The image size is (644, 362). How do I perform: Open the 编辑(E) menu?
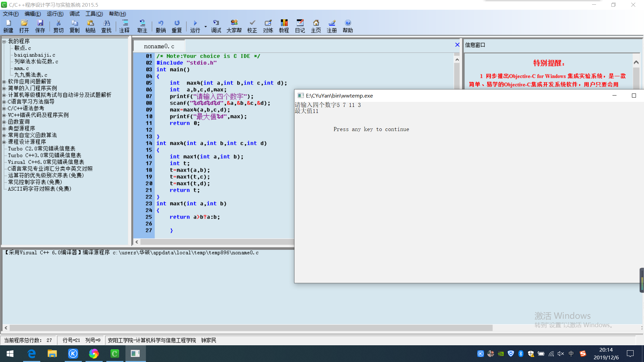pos(33,14)
